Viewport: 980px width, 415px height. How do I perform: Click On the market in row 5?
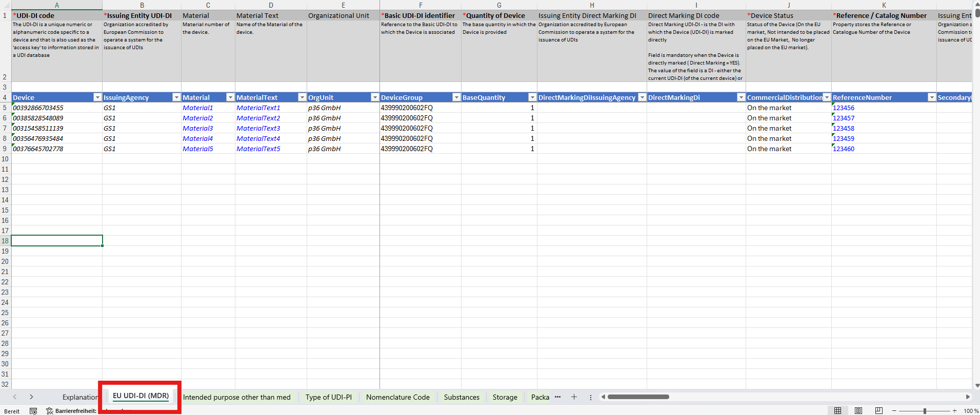[x=788, y=108]
